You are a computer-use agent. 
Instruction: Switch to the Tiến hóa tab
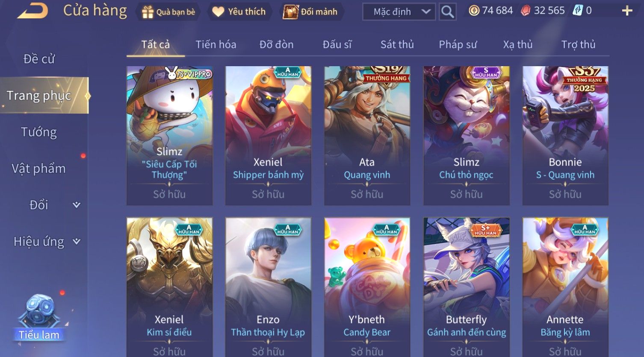pos(216,44)
